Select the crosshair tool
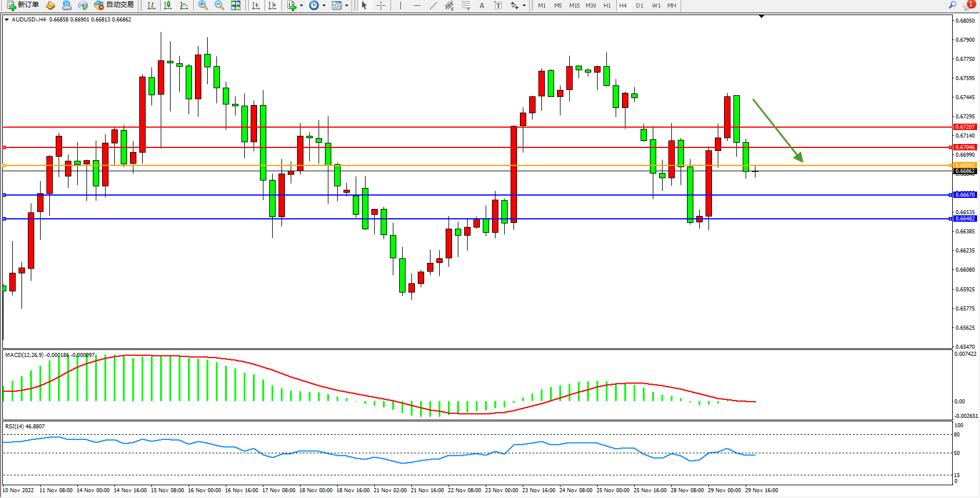Image resolution: width=980 pixels, height=498 pixels. 381,5
